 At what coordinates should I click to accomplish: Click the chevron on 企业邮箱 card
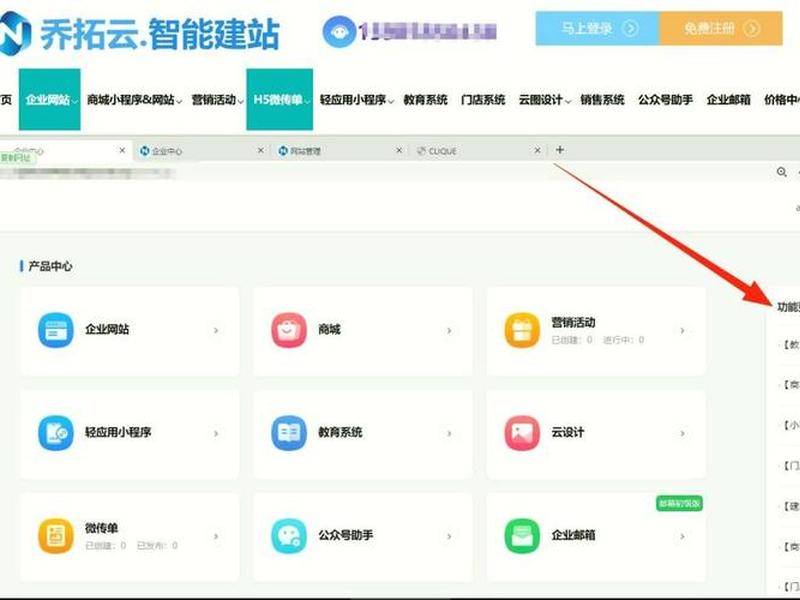point(682,536)
